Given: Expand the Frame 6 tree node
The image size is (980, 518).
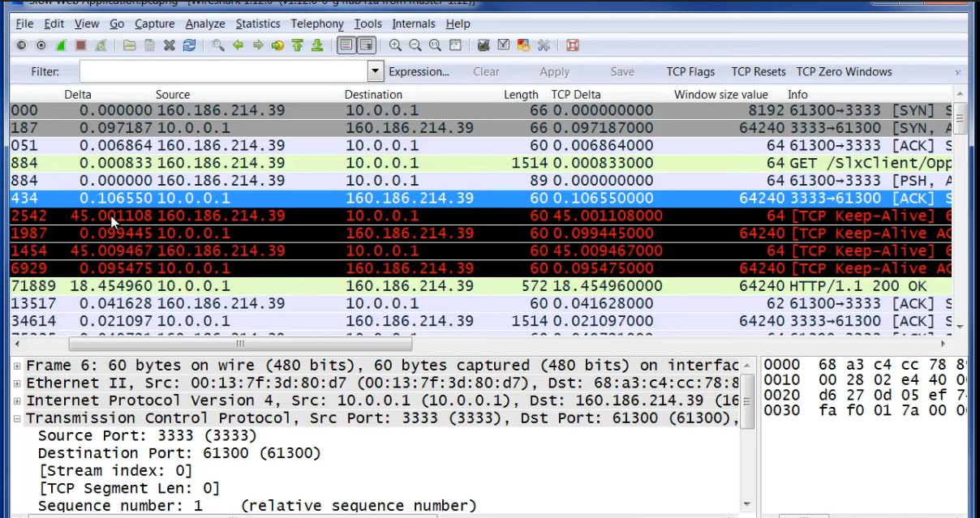Looking at the screenshot, I should point(17,366).
